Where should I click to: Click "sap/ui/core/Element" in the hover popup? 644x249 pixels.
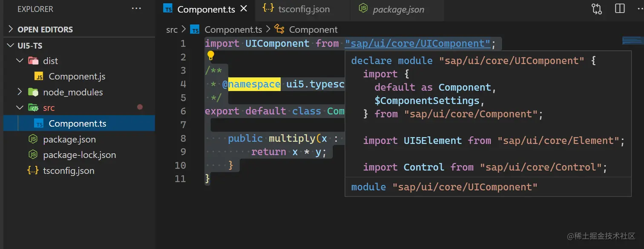pyautogui.click(x=558, y=140)
